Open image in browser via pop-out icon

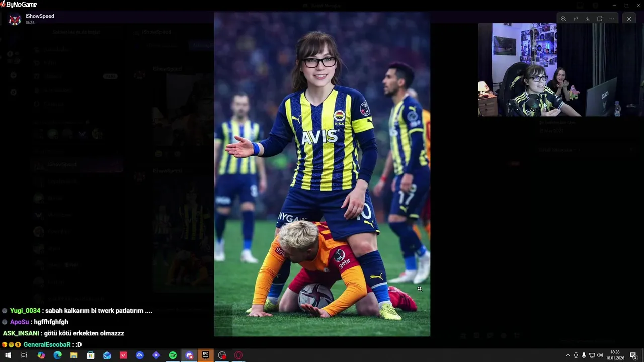pyautogui.click(x=600, y=19)
